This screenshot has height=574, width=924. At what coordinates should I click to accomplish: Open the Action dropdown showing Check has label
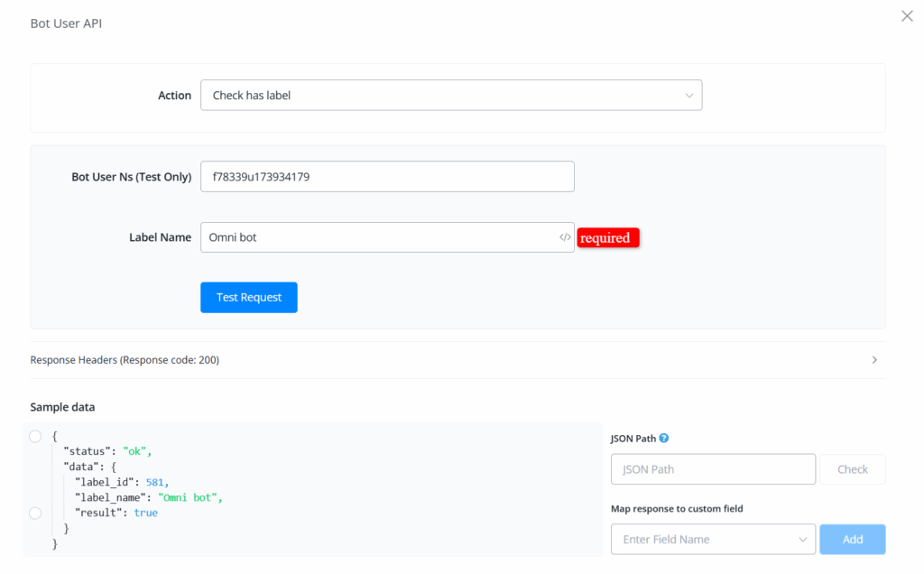450,96
